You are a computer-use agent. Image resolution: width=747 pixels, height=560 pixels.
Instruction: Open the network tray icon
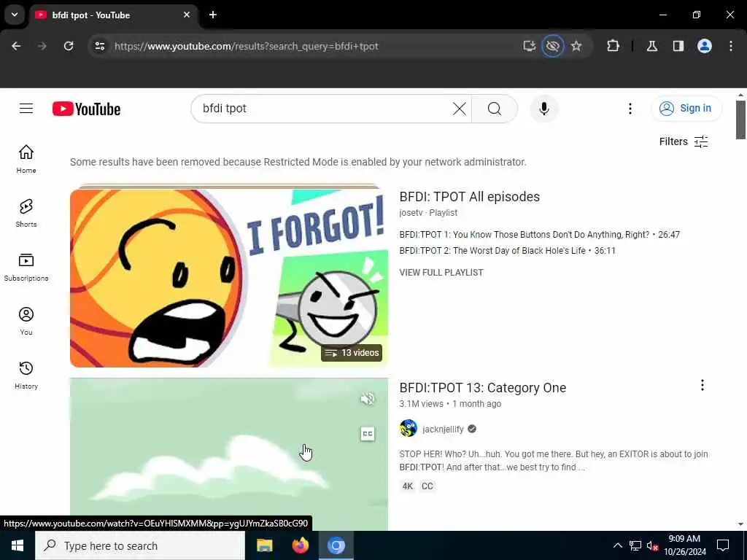(635, 545)
